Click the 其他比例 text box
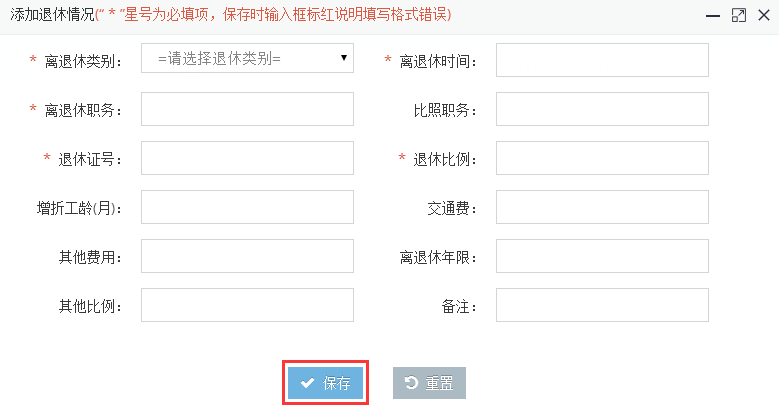This screenshot has width=779, height=413. (247, 305)
